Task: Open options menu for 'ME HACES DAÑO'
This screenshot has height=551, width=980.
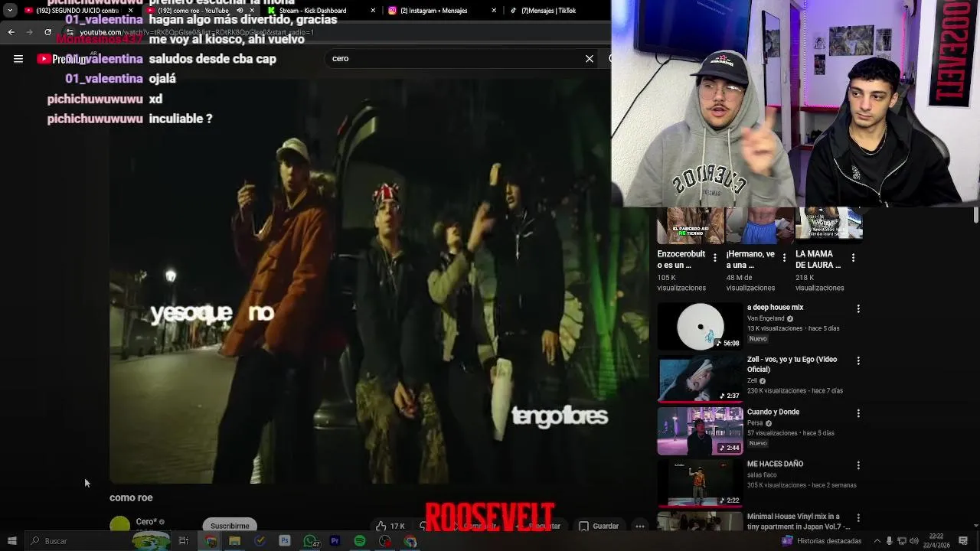Action: 858,465
